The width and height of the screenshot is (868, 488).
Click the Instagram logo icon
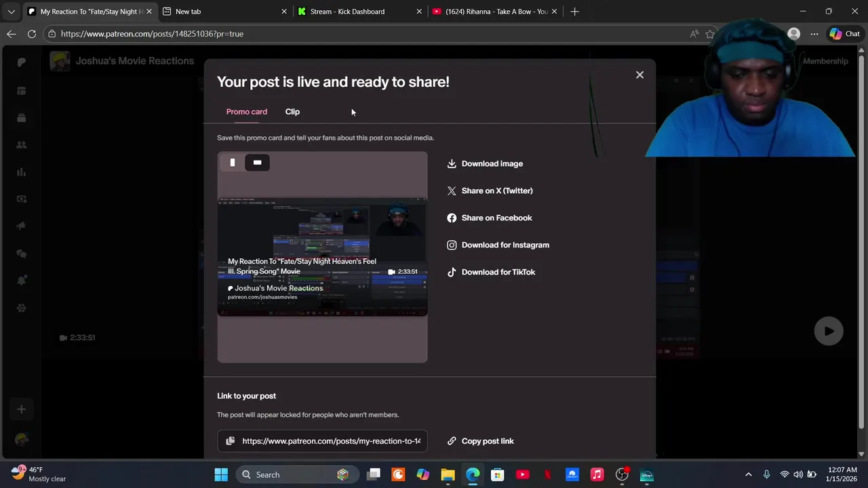coord(452,245)
